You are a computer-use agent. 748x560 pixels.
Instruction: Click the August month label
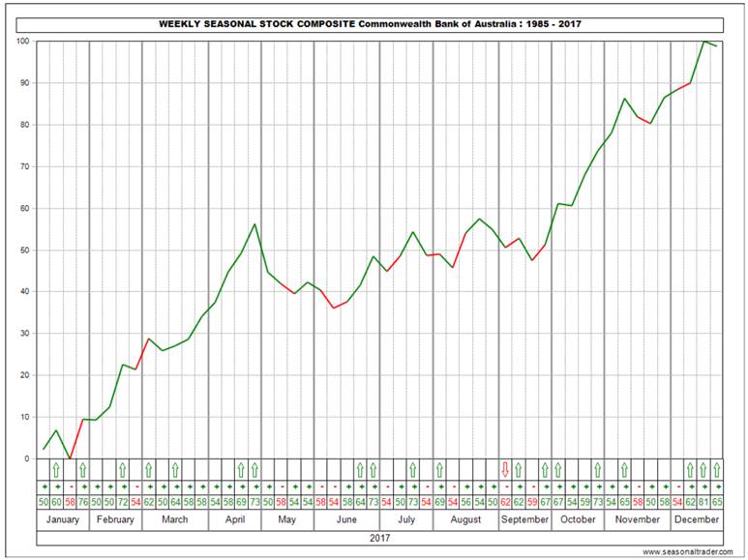465,519
